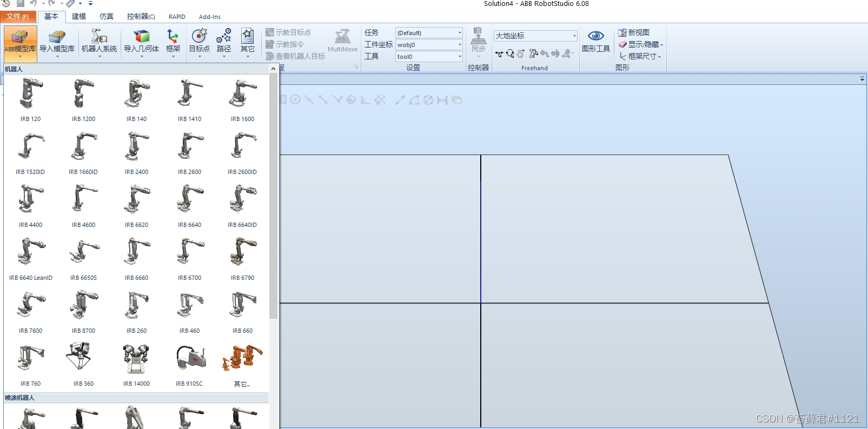The width and height of the screenshot is (868, 429).
Task: Click the library scroll-up arrow
Action: coord(274,69)
